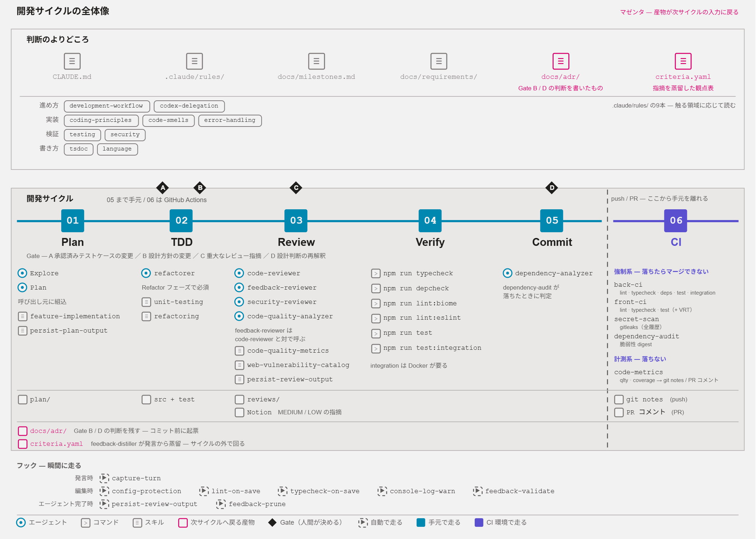The height and width of the screenshot is (539, 756).
Task: Click the security rule pill
Action: (x=125, y=135)
